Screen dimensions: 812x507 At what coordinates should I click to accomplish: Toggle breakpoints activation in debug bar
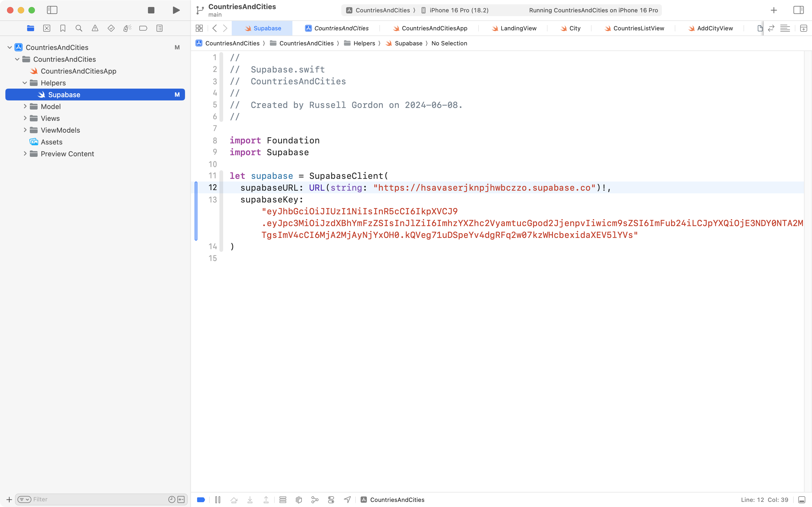pyautogui.click(x=201, y=500)
